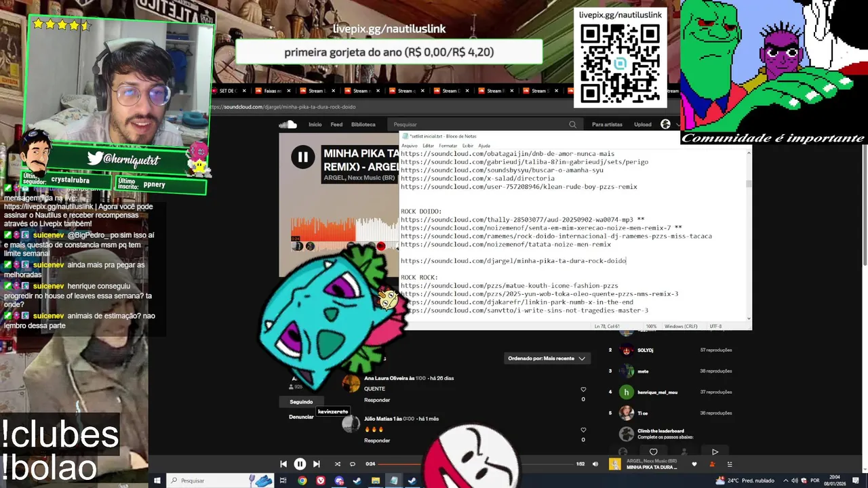
Task: Open Google Chrome from the taskbar
Action: 302,481
